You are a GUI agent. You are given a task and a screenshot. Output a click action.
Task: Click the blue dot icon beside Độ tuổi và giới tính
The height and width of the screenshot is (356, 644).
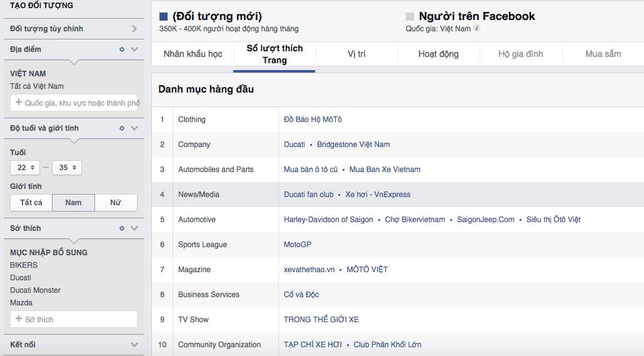click(121, 128)
